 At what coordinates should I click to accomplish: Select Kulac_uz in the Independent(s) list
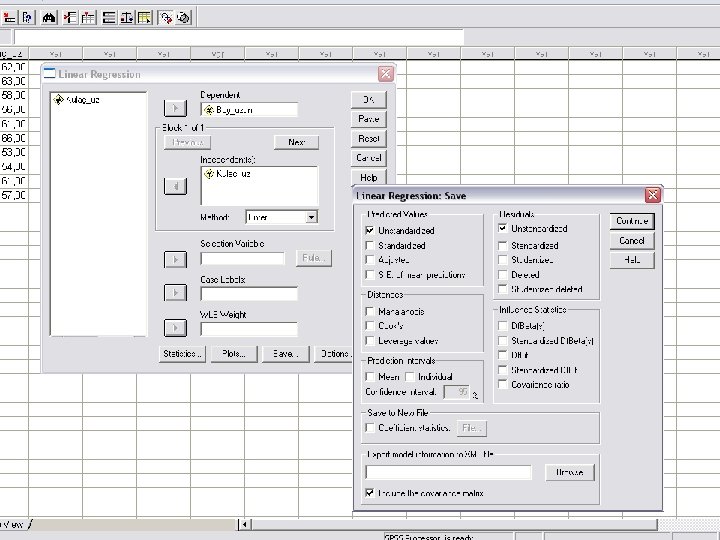227,174
